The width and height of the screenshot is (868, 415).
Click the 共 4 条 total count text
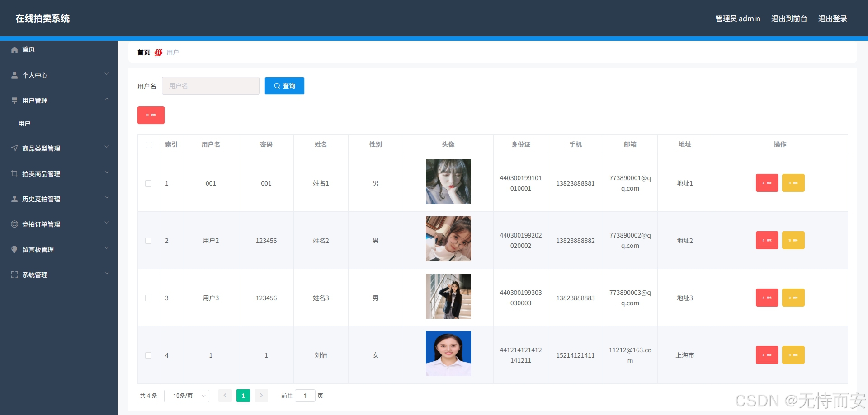148,396
